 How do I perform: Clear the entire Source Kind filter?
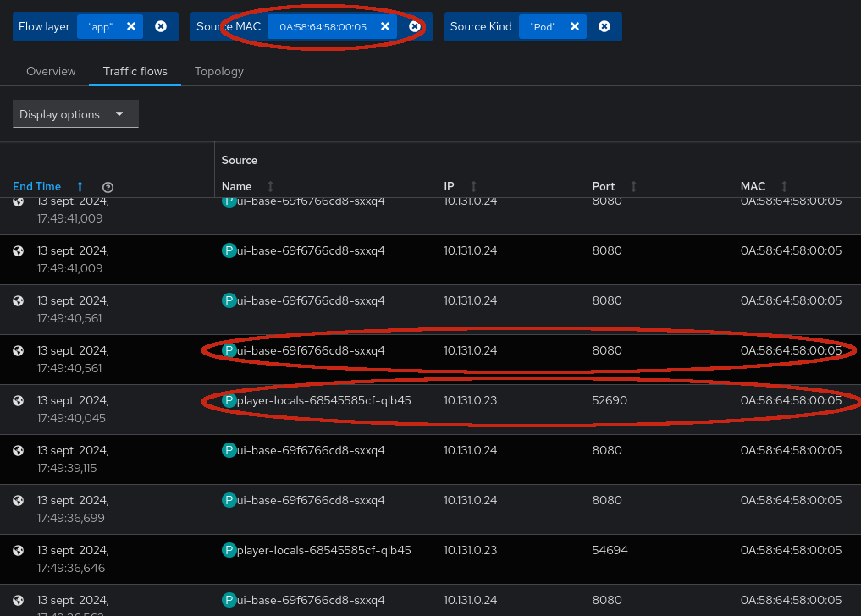coord(604,26)
